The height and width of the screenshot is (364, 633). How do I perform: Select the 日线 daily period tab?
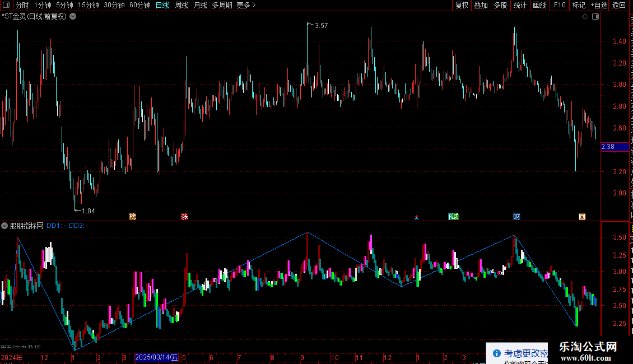click(x=162, y=5)
